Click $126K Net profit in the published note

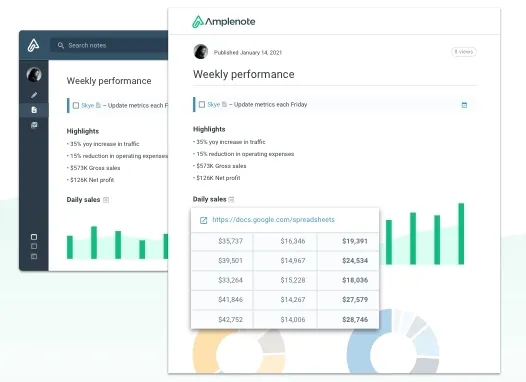[x=218, y=178]
